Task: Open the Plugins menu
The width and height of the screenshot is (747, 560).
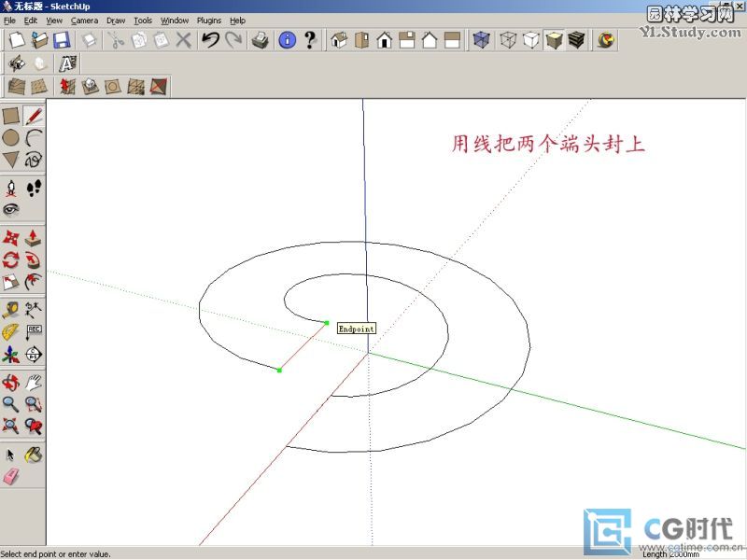Action: tap(209, 21)
